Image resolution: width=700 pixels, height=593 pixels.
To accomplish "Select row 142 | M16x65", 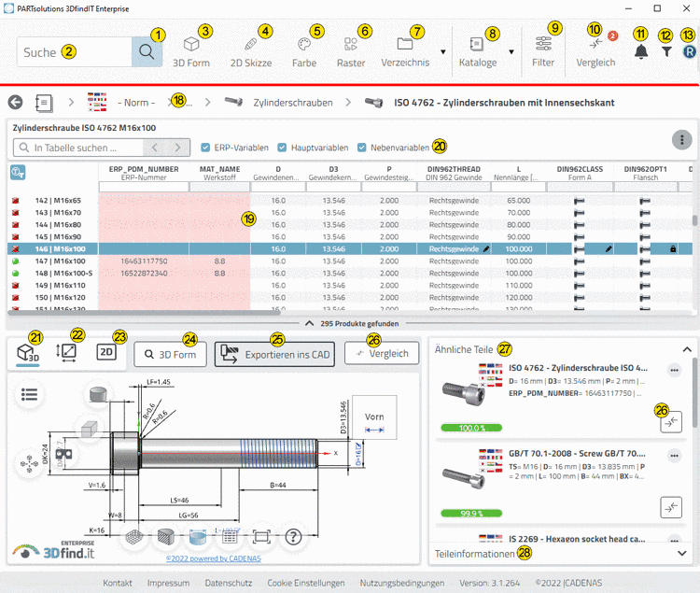I will pos(350,201).
